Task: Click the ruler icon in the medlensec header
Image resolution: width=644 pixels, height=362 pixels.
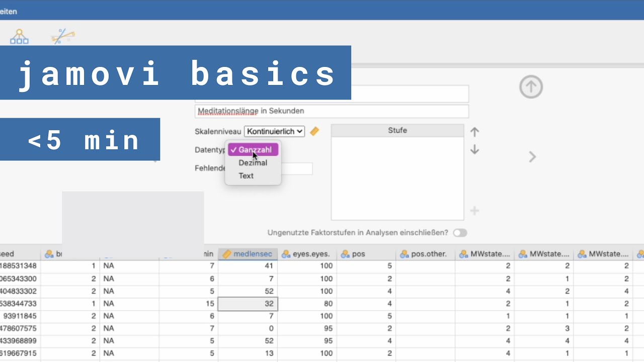Action: (x=226, y=254)
